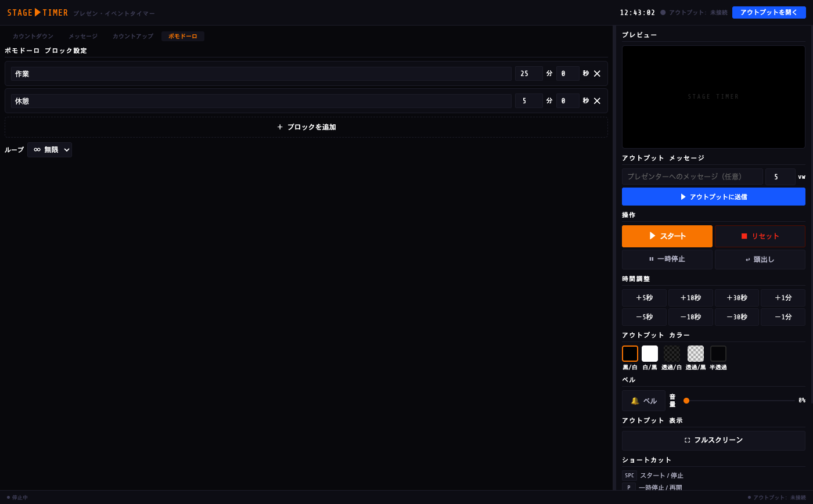Click the presenter message input field
Viewport: 813px width, 504px height.
click(692, 177)
